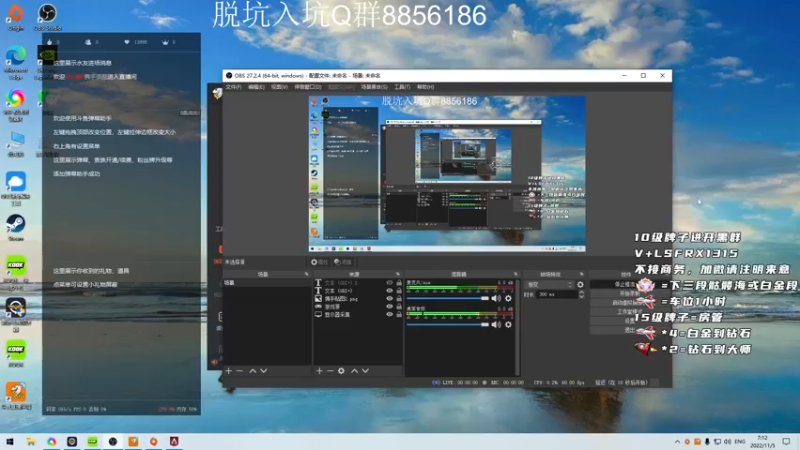Open Windows Start menu

(x=10, y=441)
